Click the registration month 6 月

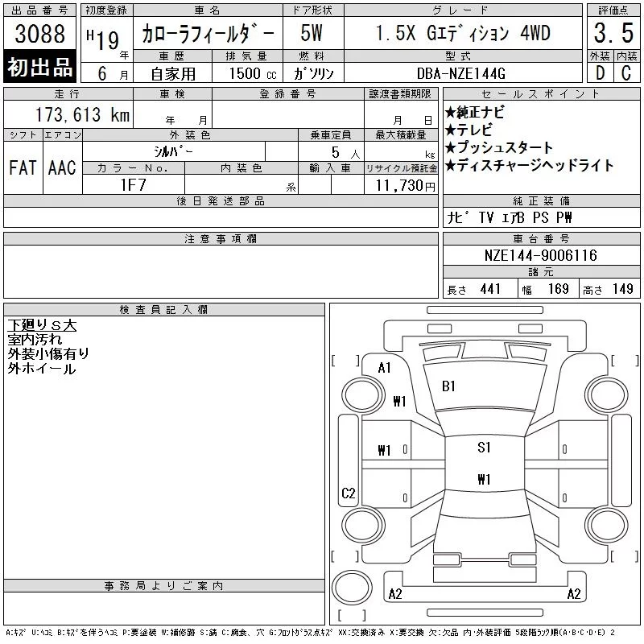coord(113,74)
